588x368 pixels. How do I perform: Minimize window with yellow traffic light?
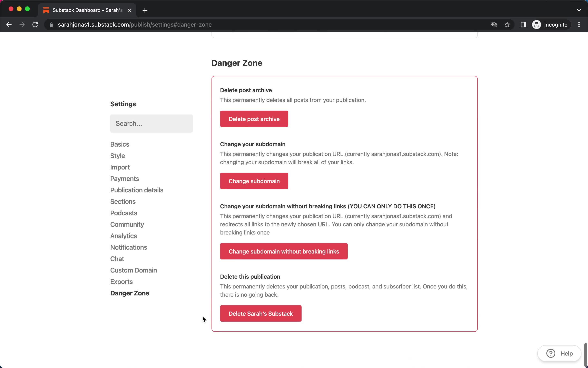19,9
